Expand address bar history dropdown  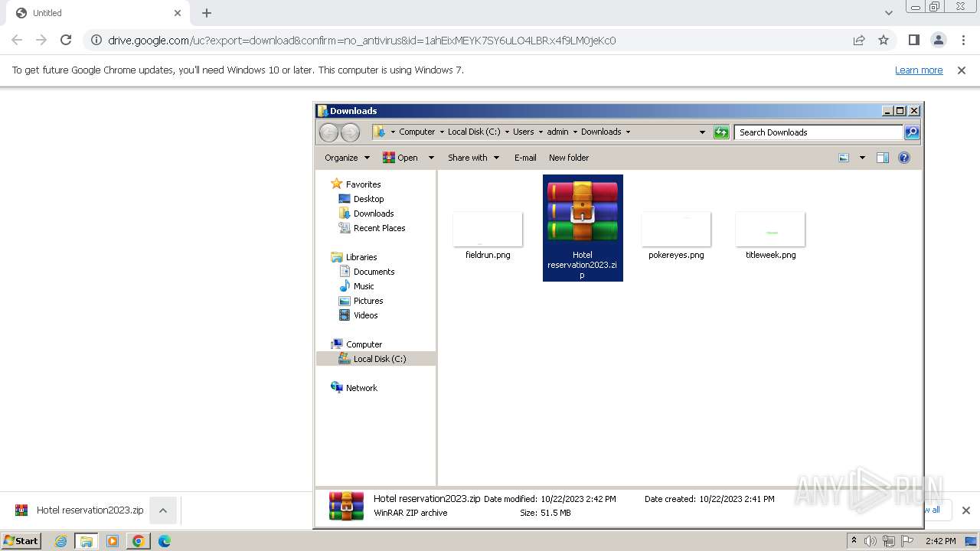pos(702,132)
